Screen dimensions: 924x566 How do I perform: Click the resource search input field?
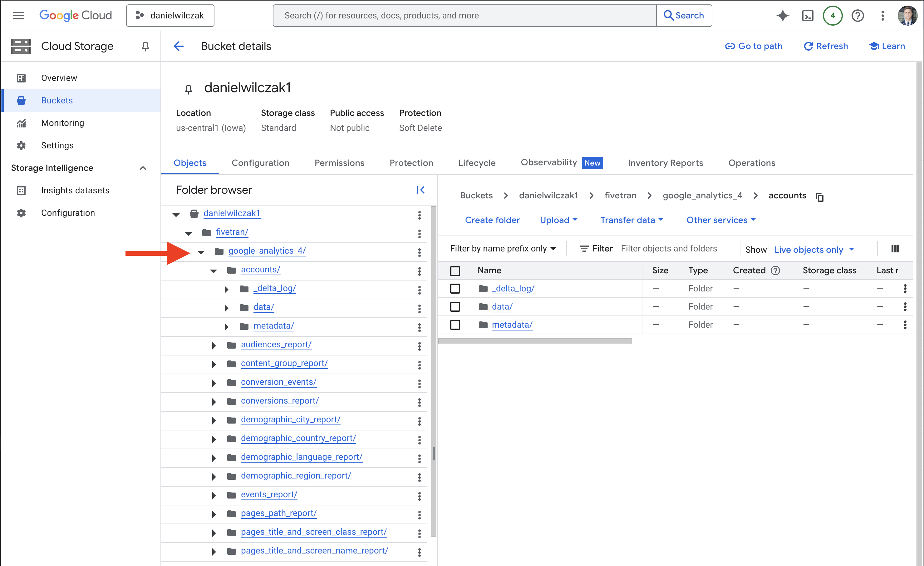pos(464,15)
